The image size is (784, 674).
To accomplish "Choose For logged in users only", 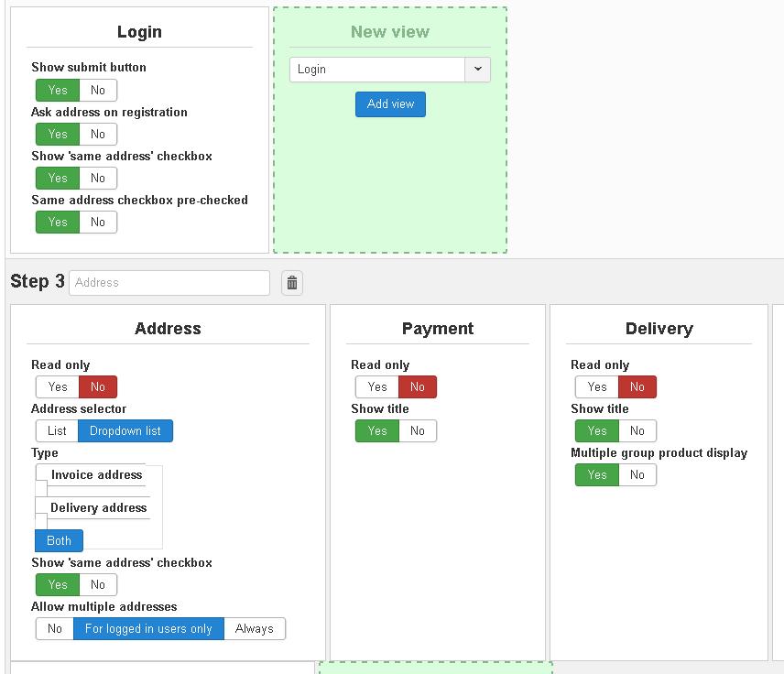I will 148,628.
